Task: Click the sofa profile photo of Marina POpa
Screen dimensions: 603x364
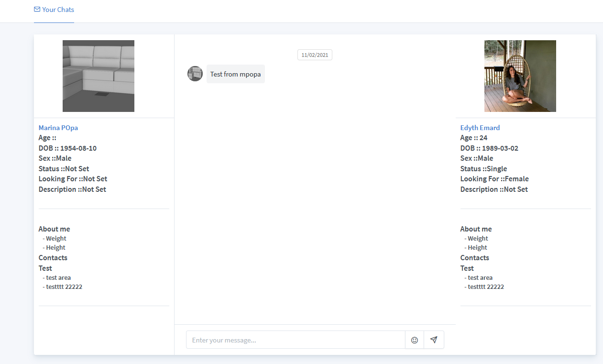Action: [x=99, y=76]
